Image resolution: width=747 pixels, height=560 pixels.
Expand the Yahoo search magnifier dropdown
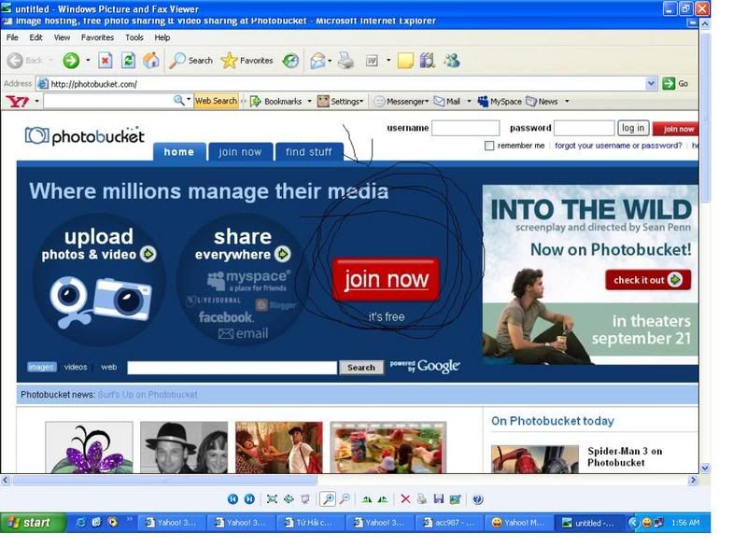(189, 101)
